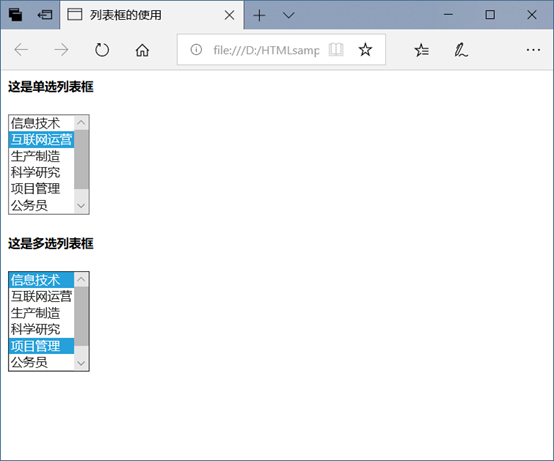Open the Settings and more ellipsis menu
Screen dimensions: 554x461
(x=533, y=50)
